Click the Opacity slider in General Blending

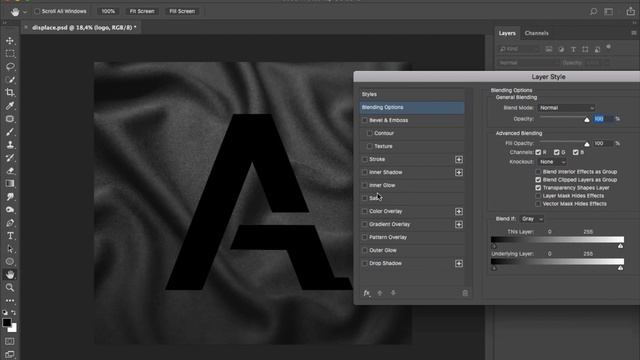click(x=564, y=118)
